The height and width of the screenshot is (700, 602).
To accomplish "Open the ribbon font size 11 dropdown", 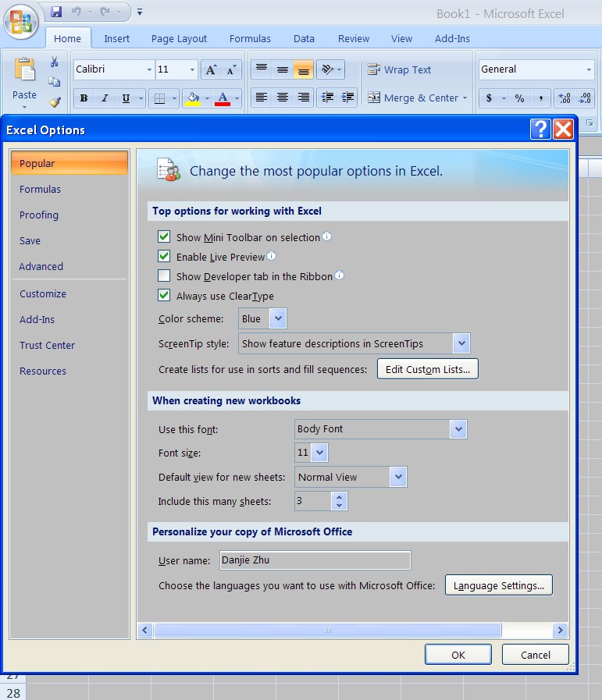I will point(192,69).
